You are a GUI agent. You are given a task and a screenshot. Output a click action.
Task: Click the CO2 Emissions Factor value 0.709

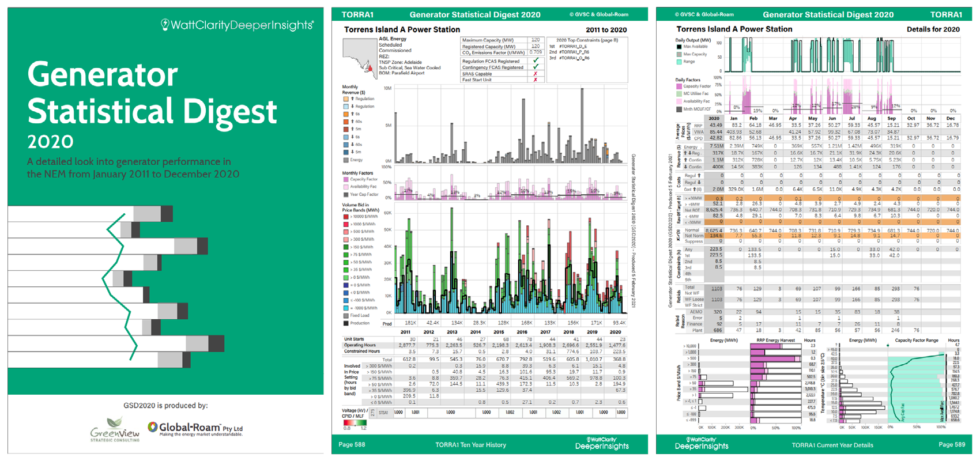[x=535, y=52]
